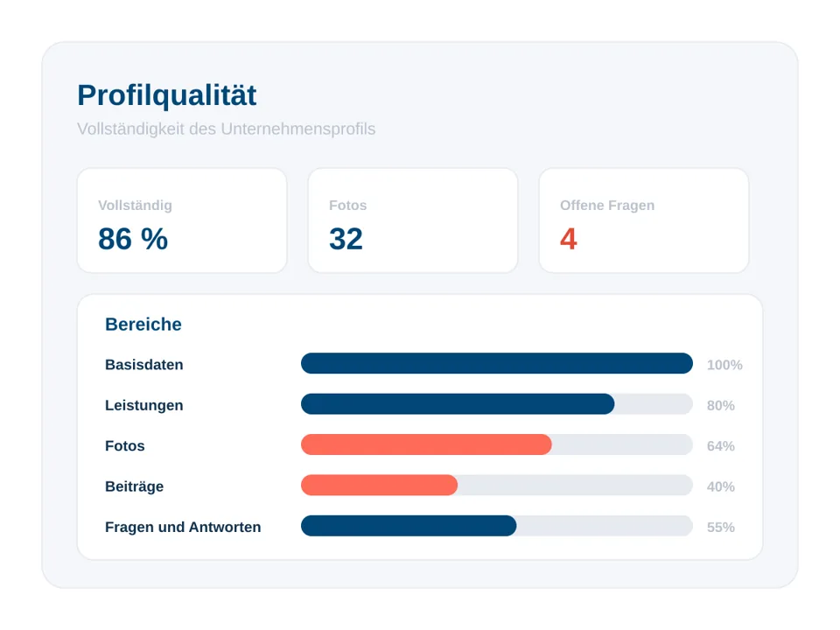The height and width of the screenshot is (630, 840).
Task: Click the Vollständig card label
Action: coord(135,206)
